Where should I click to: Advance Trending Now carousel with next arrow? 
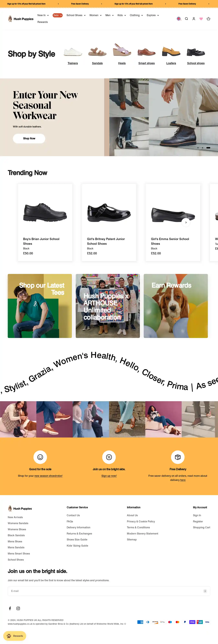click(186, 222)
